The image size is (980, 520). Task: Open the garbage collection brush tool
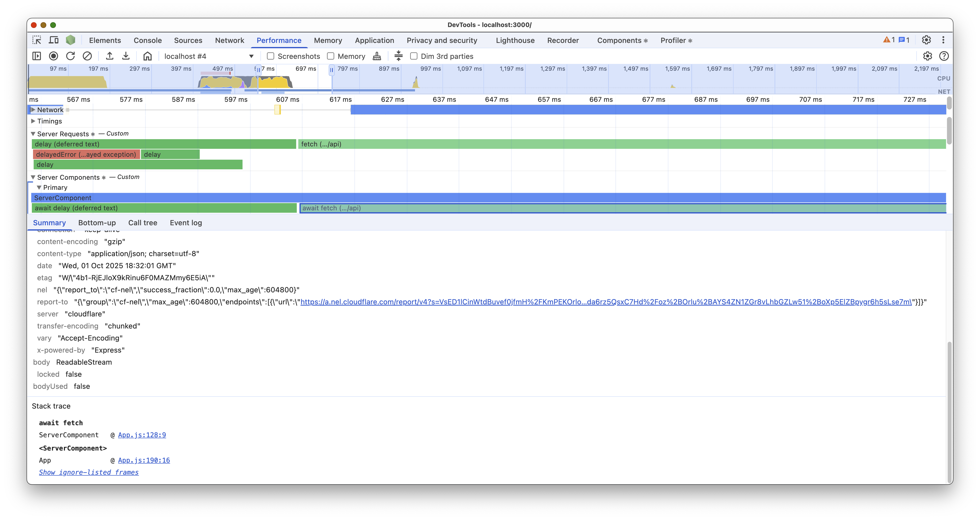[377, 56]
